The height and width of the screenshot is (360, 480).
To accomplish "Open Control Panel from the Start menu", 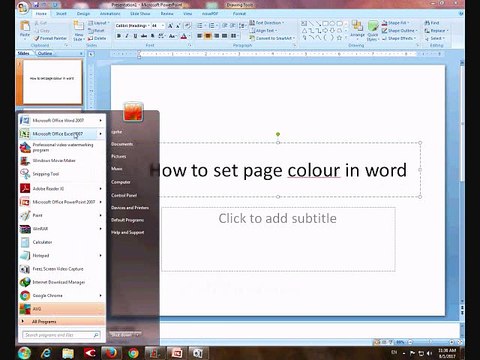I will 124,195.
